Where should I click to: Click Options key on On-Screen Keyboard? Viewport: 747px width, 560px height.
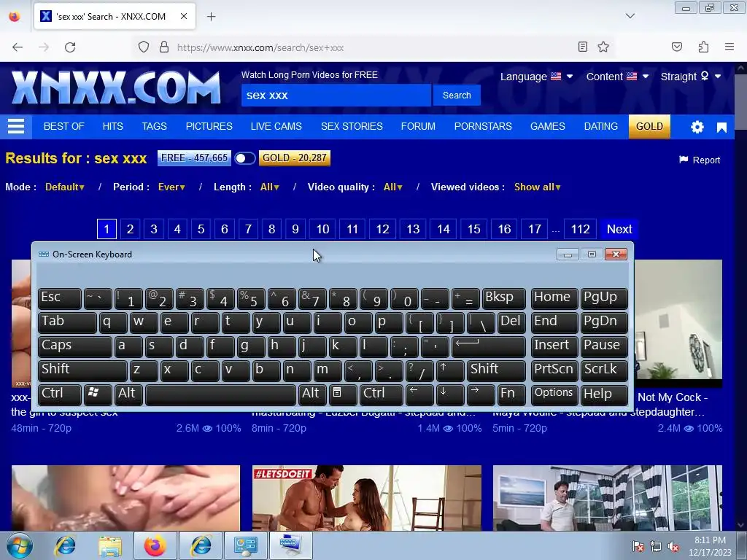tap(554, 394)
